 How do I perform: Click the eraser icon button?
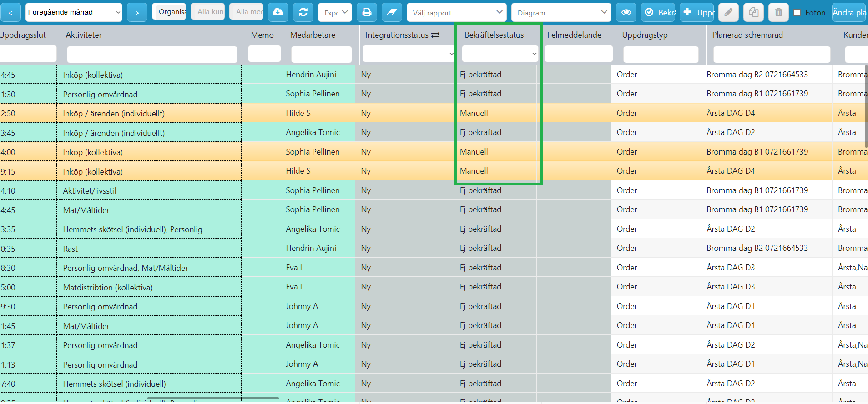(392, 12)
